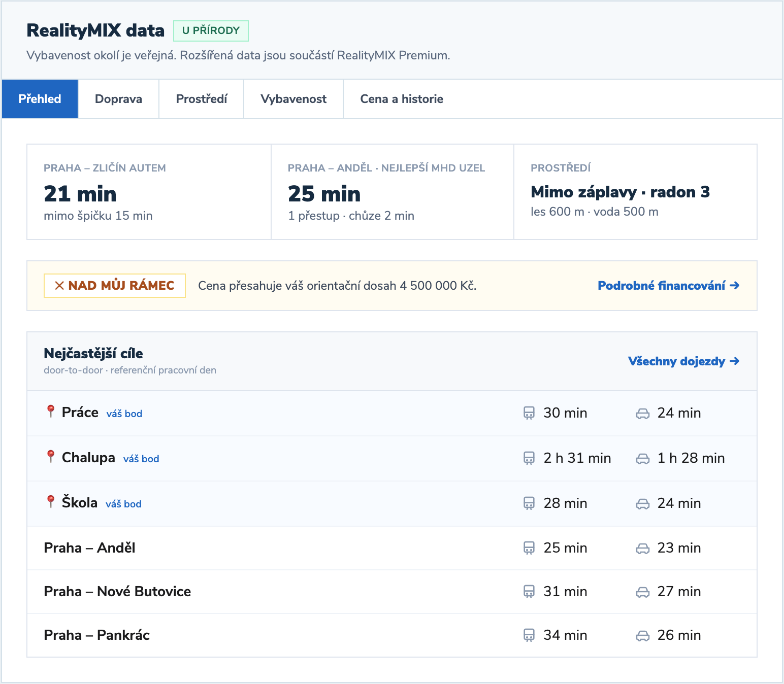Click the transit icon for Praha – Nové Butovice
Screen dimensions: 784x684
529,592
